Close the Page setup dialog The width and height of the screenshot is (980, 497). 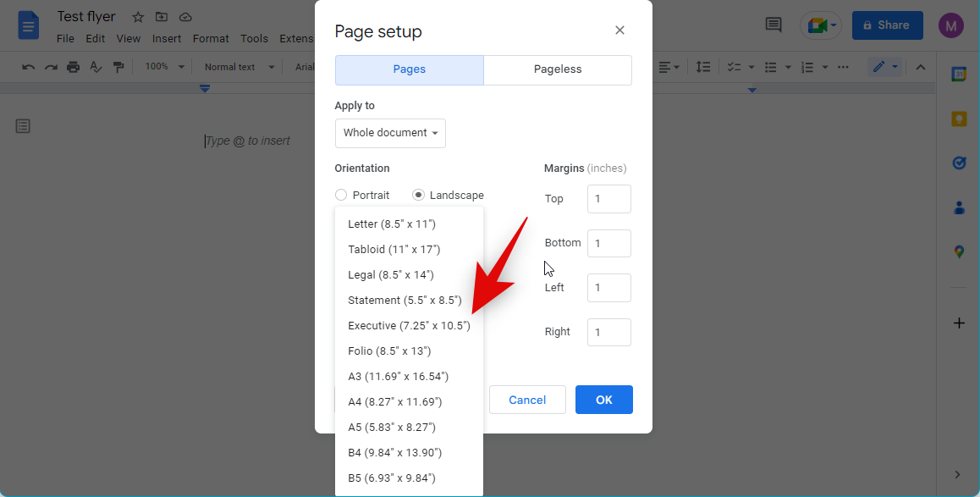point(619,30)
